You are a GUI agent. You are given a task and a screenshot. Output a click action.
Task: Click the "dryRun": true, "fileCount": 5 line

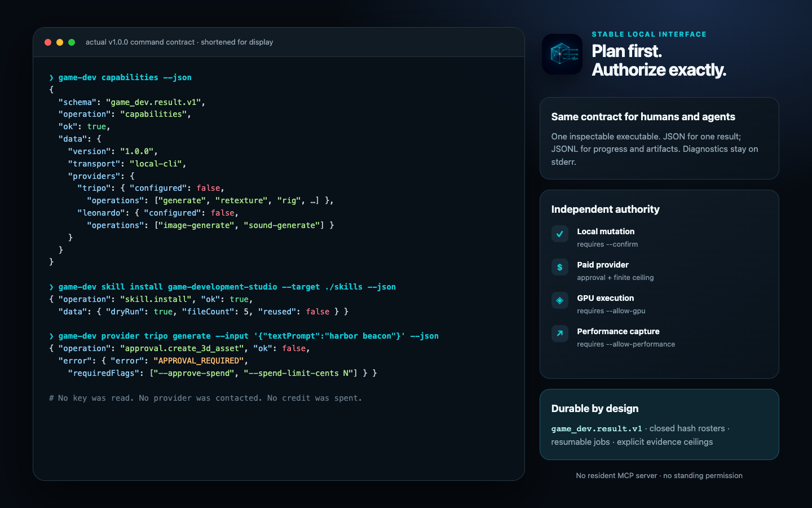(204, 312)
